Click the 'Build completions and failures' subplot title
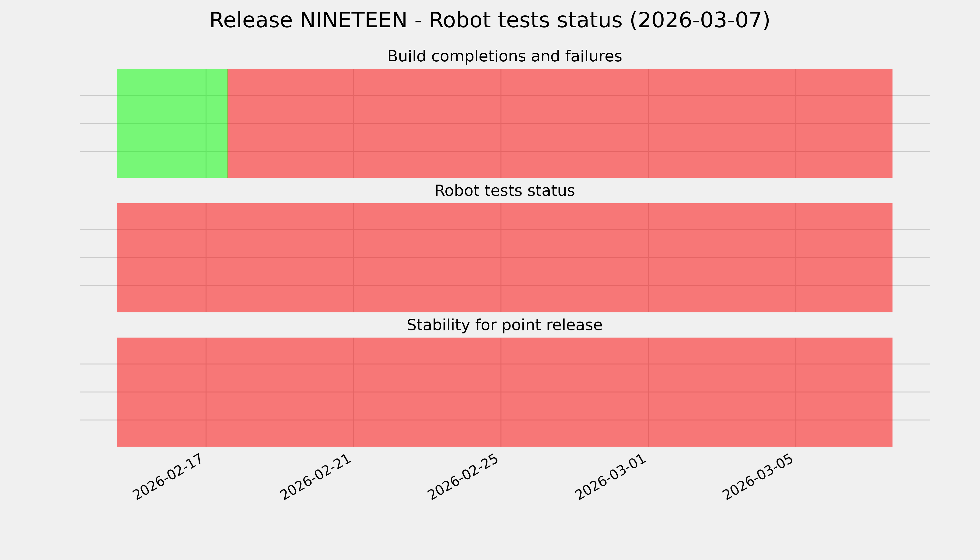The height and width of the screenshot is (560, 980). [x=504, y=56]
